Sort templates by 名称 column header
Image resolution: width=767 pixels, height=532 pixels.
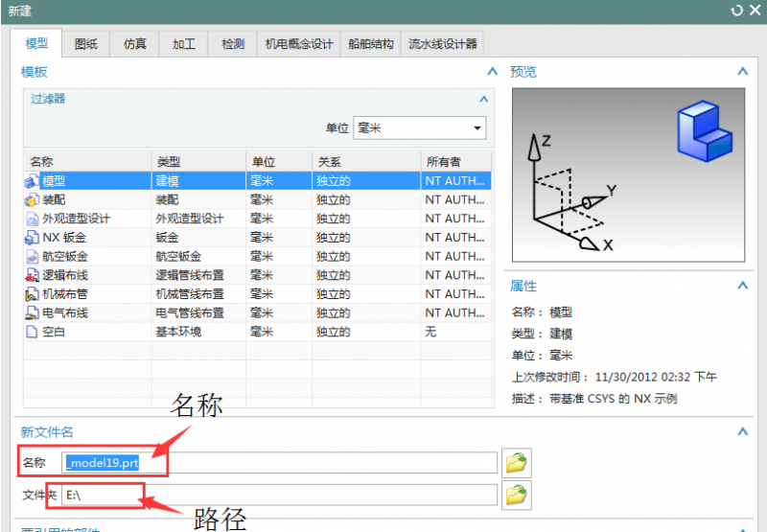(86, 161)
